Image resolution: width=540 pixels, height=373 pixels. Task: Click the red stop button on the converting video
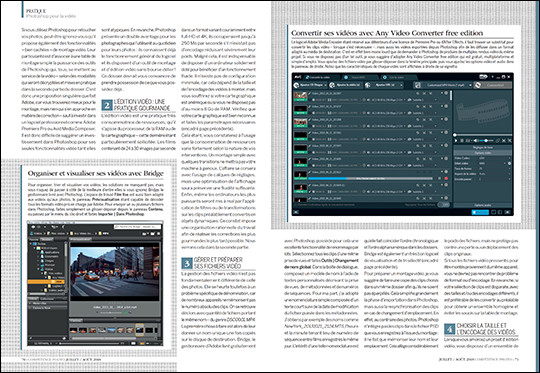coord(446,178)
